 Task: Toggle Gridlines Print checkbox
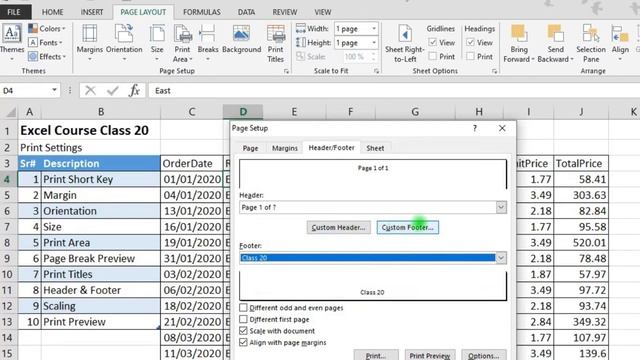[433, 56]
